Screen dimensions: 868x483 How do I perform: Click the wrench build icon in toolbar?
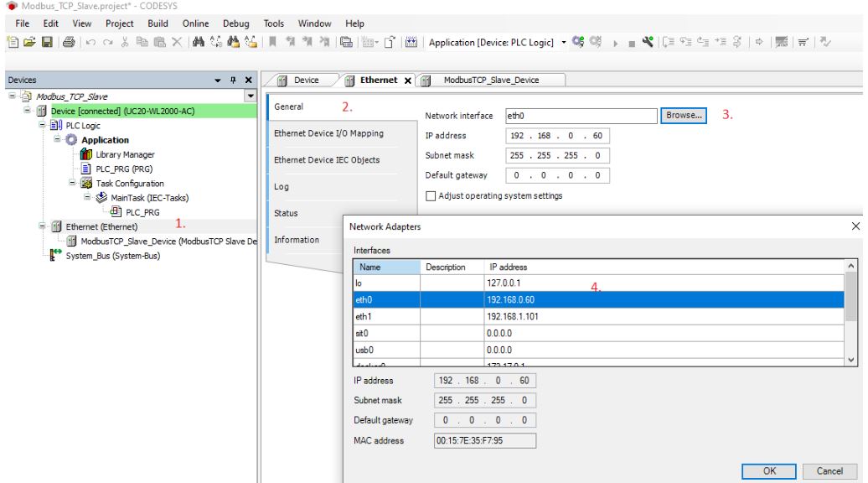[648, 42]
